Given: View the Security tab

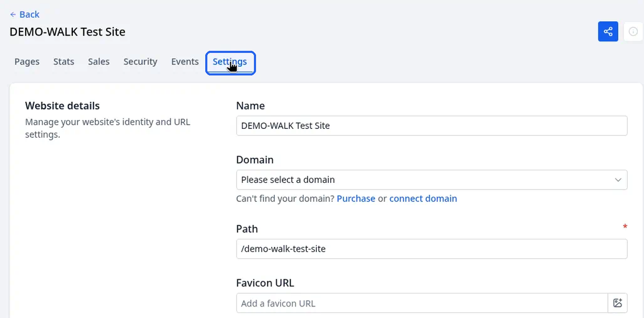Looking at the screenshot, I should pyautogui.click(x=140, y=62).
